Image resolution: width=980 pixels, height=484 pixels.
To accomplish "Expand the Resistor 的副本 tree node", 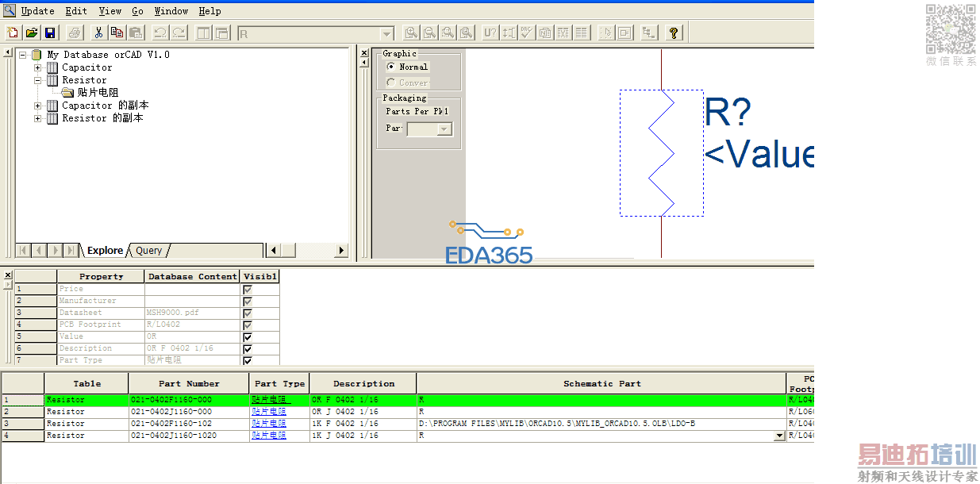I will 37,118.
